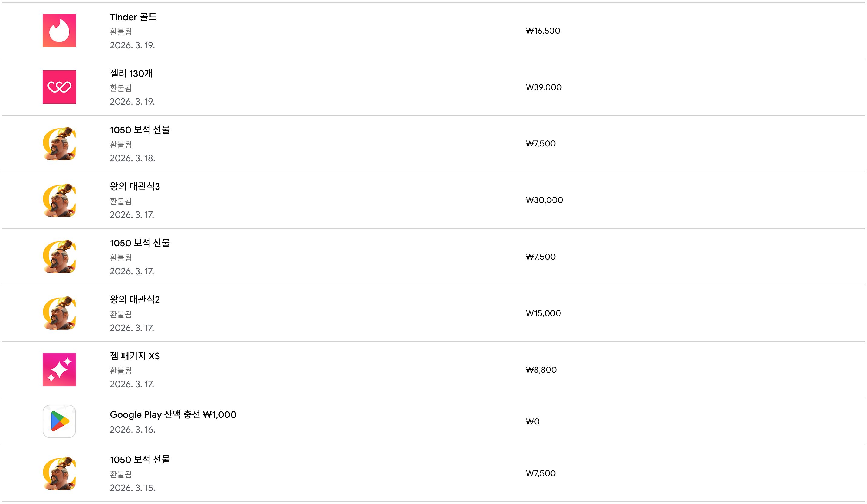Click the ₩8,800 price of 젬 패키지
The height and width of the screenshot is (504, 867).
pyautogui.click(x=541, y=370)
